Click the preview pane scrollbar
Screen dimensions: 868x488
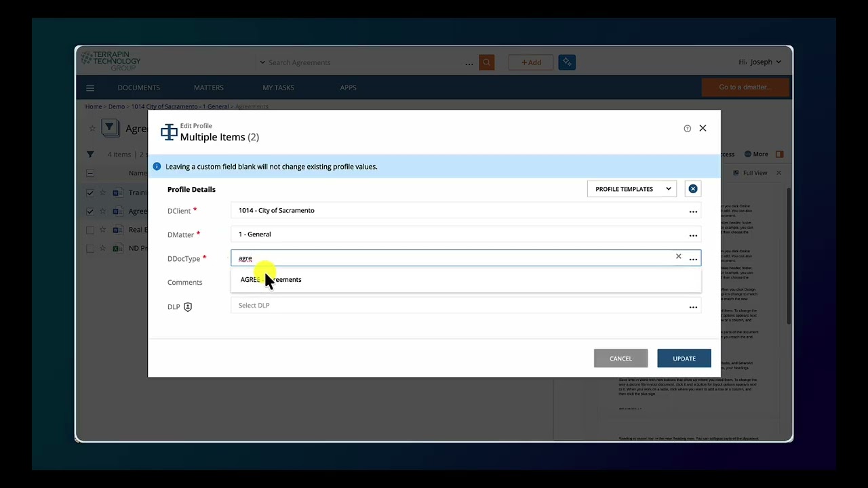coord(789,258)
